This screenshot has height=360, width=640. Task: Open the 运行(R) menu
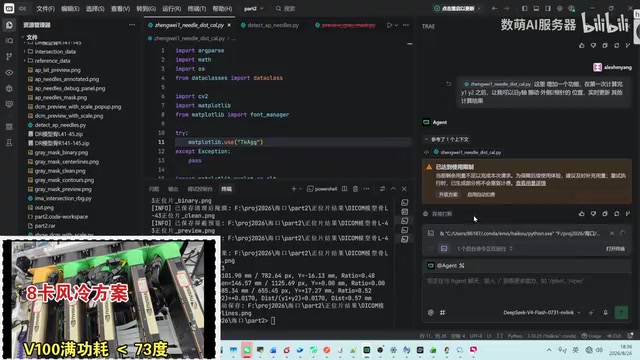pyautogui.click(x=171, y=9)
